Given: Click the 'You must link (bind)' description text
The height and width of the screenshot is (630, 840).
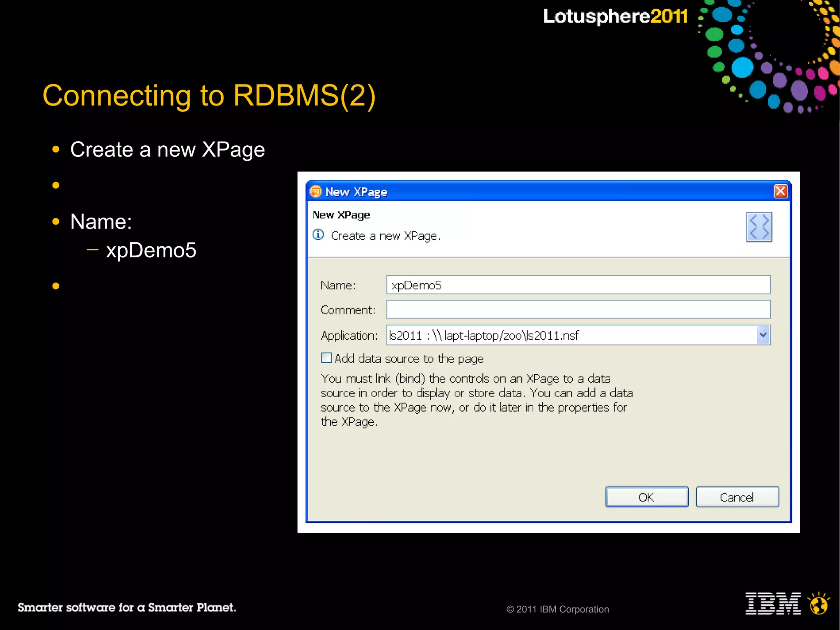Looking at the screenshot, I should [477, 400].
